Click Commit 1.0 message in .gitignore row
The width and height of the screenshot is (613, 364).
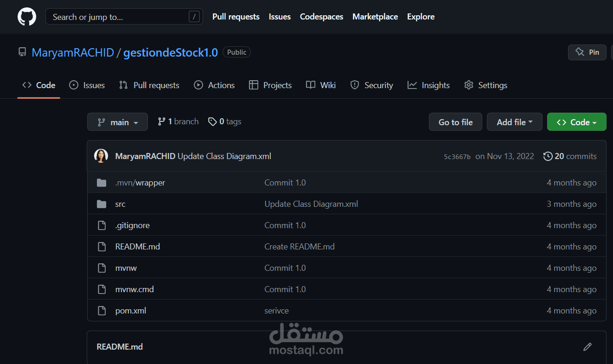(x=285, y=225)
